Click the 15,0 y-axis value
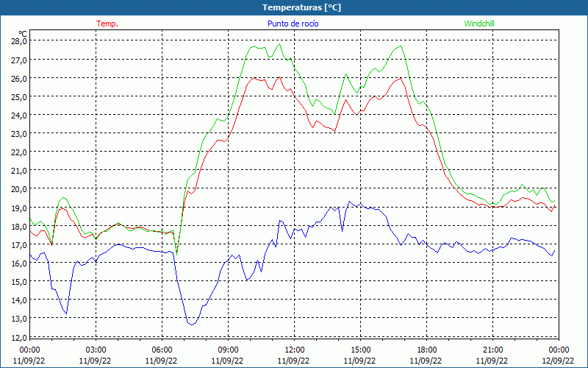 (18, 282)
